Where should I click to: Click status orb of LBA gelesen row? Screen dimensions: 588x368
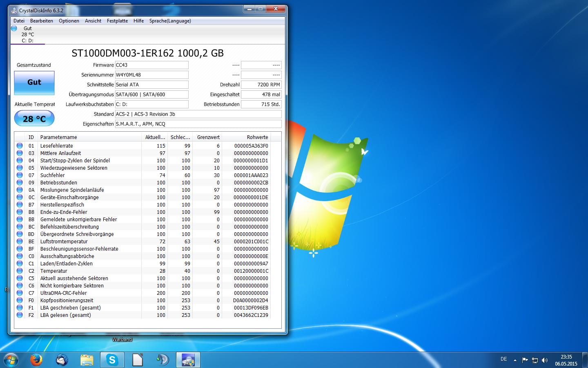coord(20,315)
